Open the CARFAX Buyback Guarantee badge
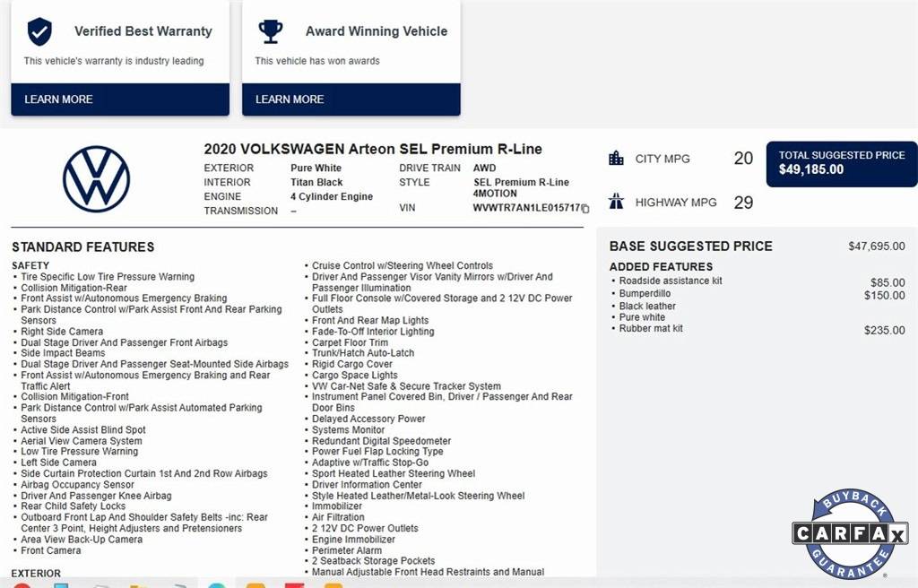918x588 pixels. 850,533
